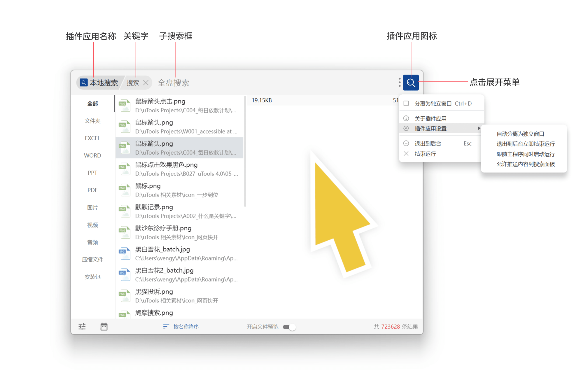Filter results by 视频 category

pos(92,225)
